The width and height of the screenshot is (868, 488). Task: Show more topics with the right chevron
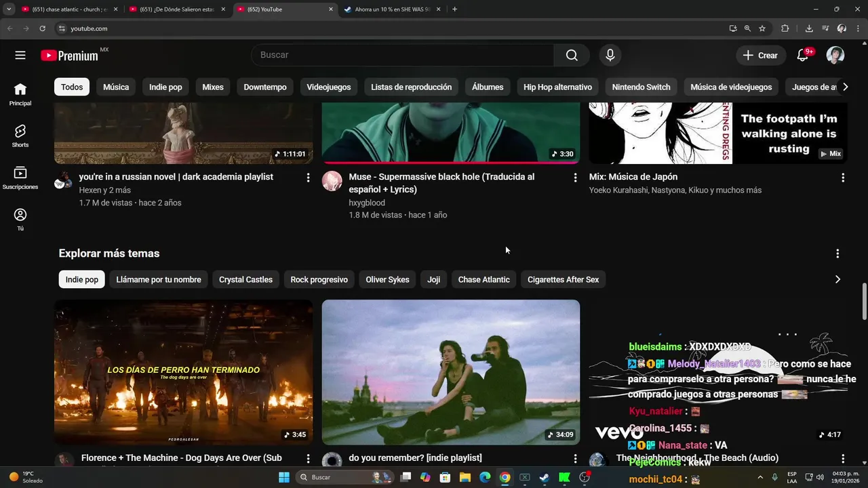click(x=837, y=279)
